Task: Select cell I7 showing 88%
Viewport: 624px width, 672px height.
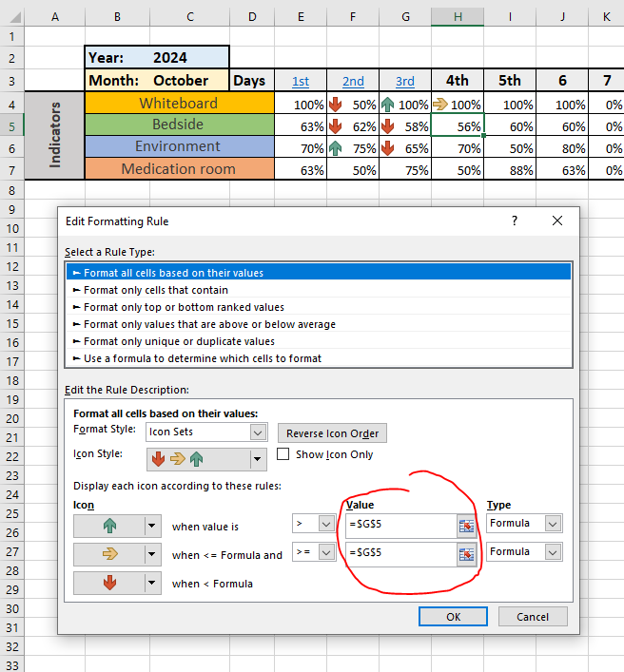Action: point(510,169)
